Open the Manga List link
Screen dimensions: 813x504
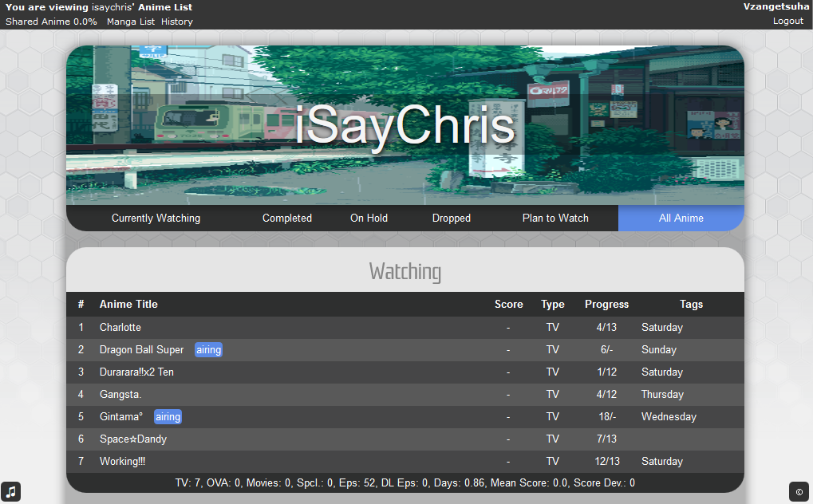pos(131,22)
